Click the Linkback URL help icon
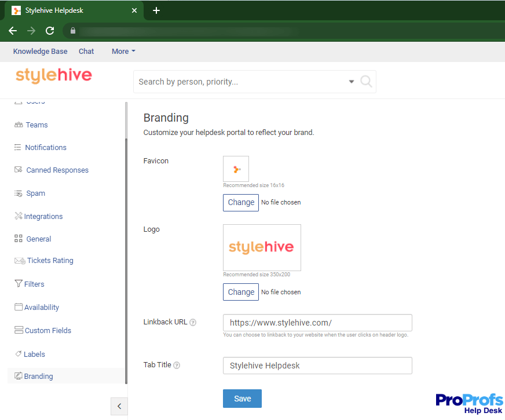Screen dimensions: 505x420 pyautogui.click(x=193, y=323)
